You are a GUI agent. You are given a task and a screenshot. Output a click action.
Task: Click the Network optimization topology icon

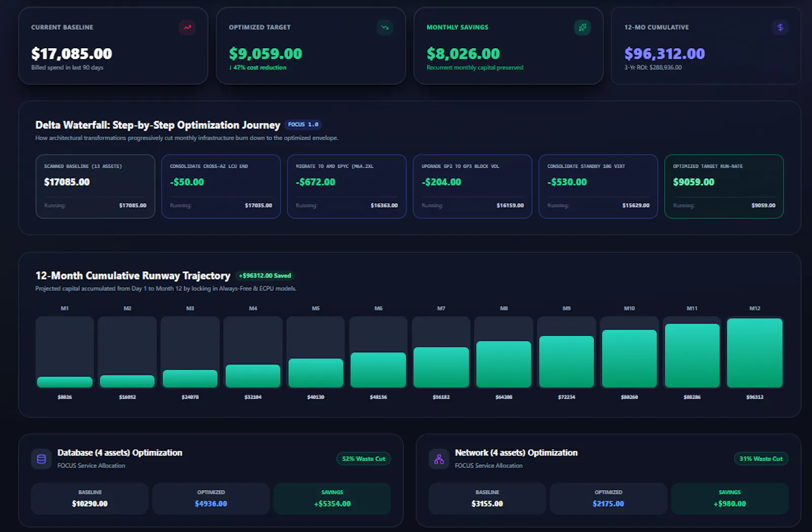tap(439, 459)
